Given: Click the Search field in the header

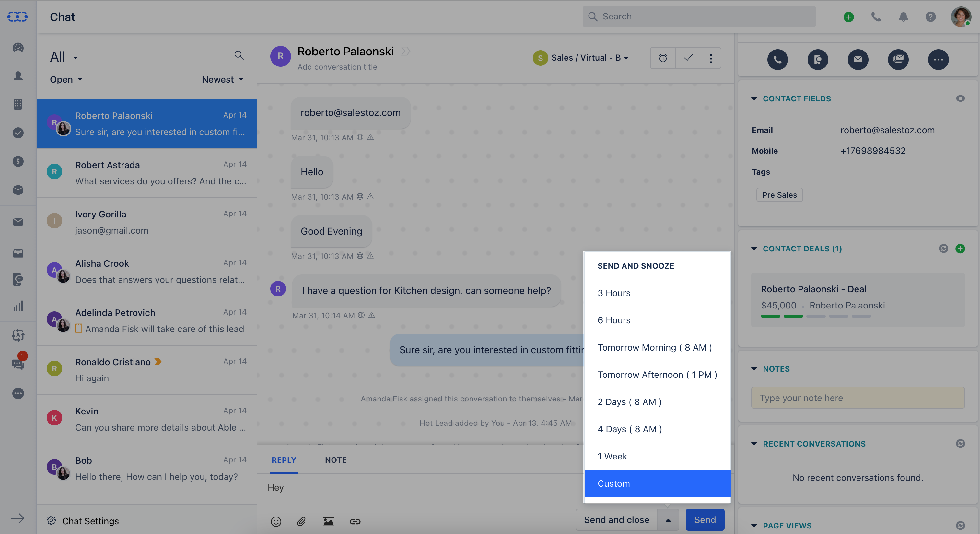Looking at the screenshot, I should point(699,16).
